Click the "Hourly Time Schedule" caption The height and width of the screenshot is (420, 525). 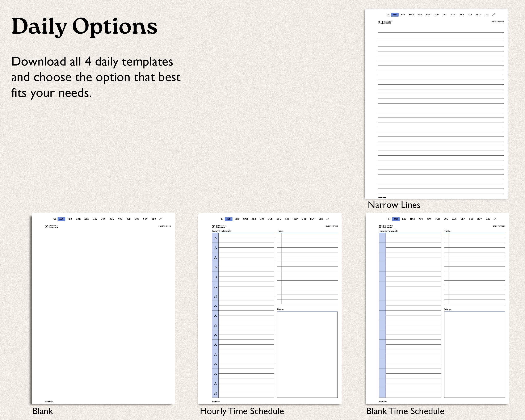tap(242, 411)
